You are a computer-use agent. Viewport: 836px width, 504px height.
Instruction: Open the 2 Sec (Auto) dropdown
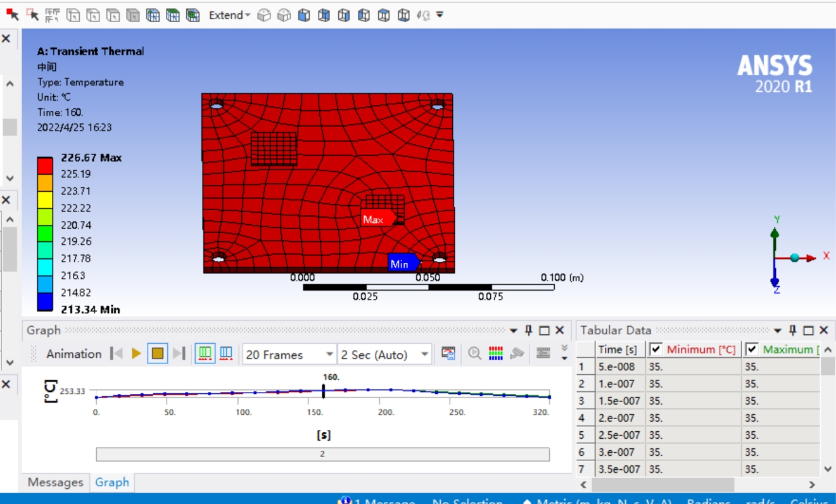425,355
